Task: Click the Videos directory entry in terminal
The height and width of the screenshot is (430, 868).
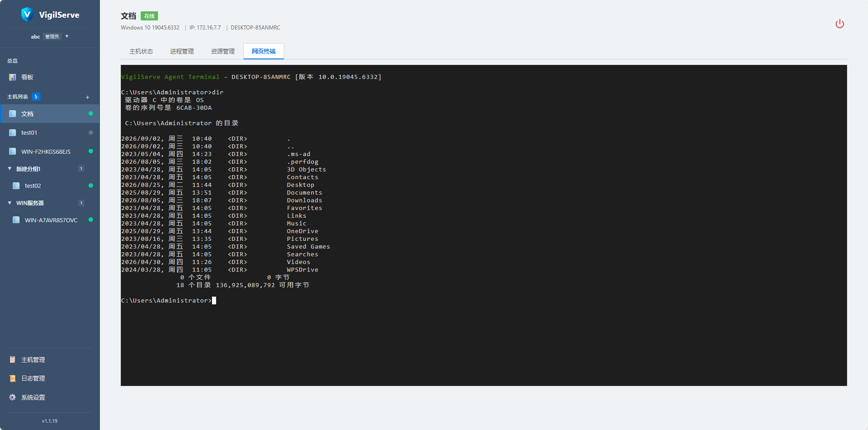Action: pos(299,262)
